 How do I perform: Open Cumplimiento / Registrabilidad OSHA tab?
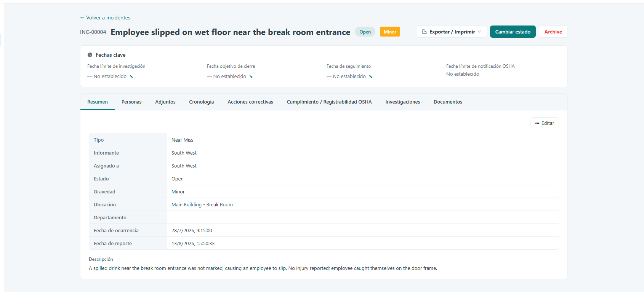pos(329,102)
